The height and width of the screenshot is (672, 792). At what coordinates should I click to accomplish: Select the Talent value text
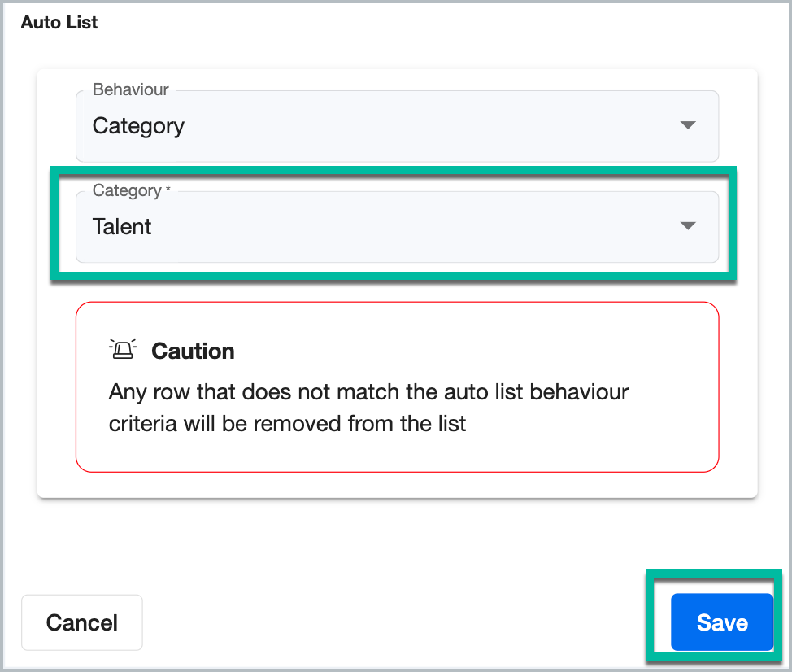pos(122,227)
